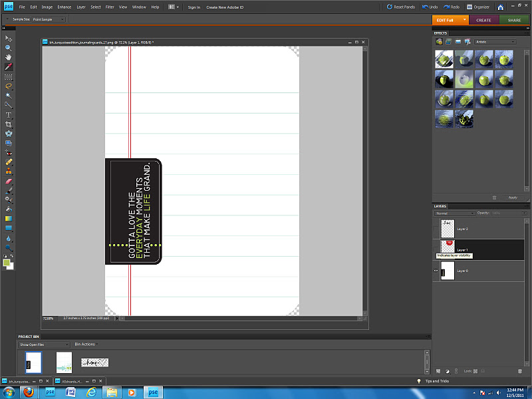Image resolution: width=532 pixels, height=399 pixels.
Task: Delete layer with Layers panel trash icon
Action: pyautogui.click(x=520, y=371)
